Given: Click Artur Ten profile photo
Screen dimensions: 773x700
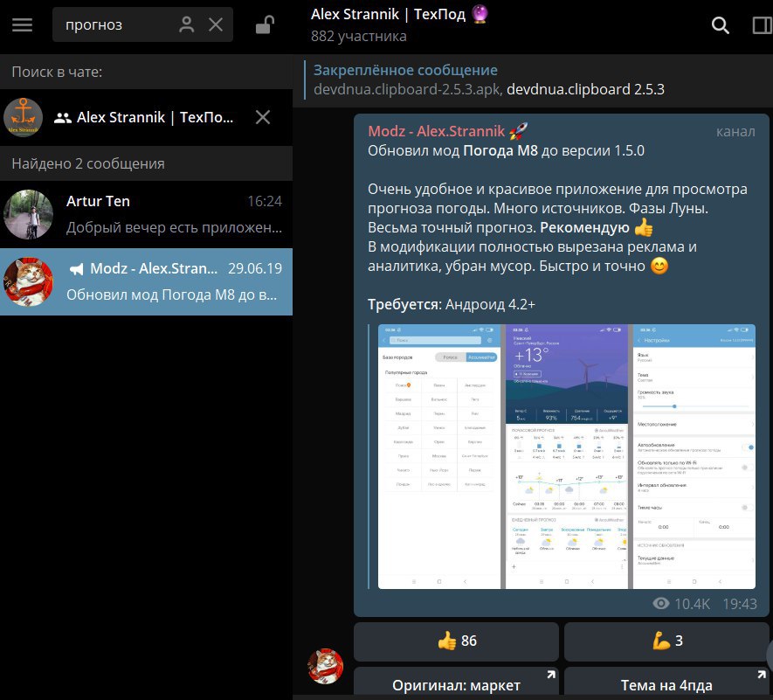Looking at the screenshot, I should point(28,214).
